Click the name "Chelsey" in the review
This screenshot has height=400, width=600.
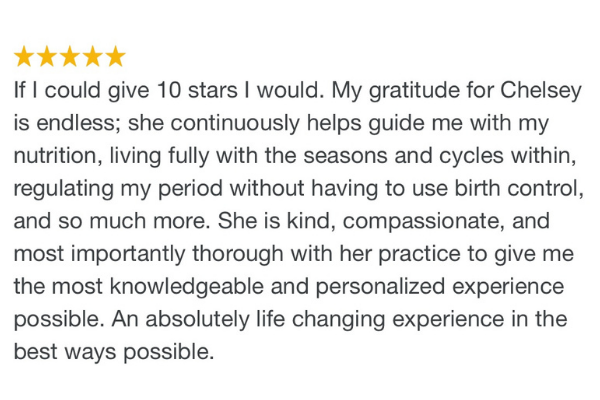tap(541, 91)
